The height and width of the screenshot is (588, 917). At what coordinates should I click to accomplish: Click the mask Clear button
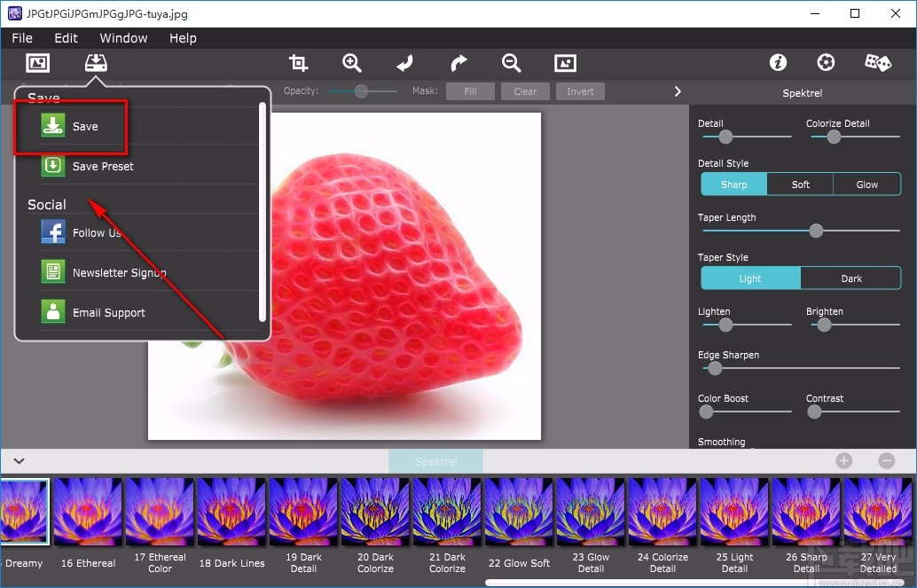click(525, 91)
